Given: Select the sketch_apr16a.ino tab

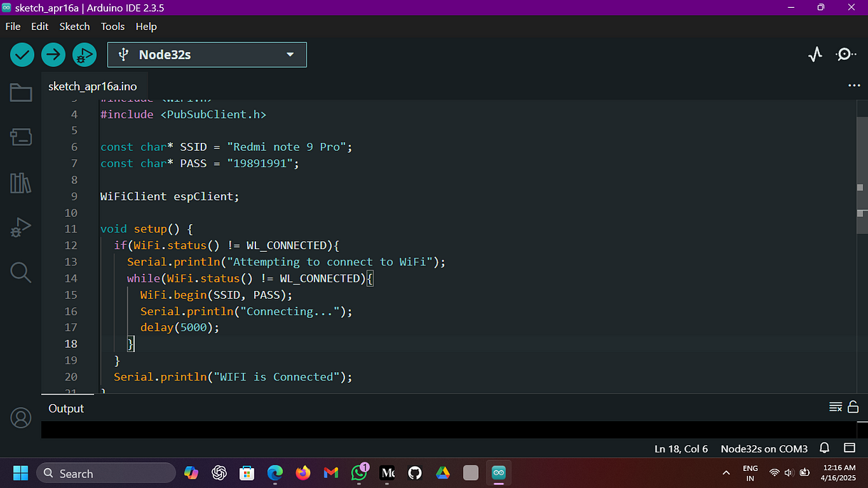Looking at the screenshot, I should tap(92, 86).
